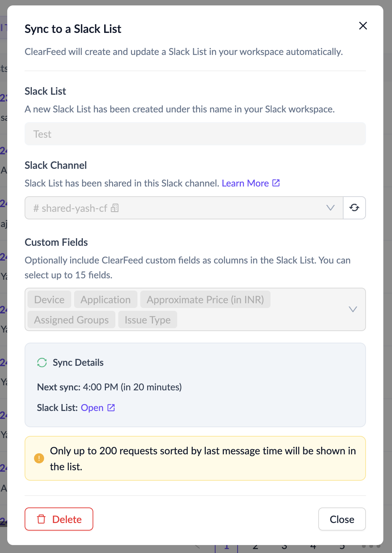The image size is (392, 553).
Task: Click the Approximate Price (in INR) tag
Action: 205,300
